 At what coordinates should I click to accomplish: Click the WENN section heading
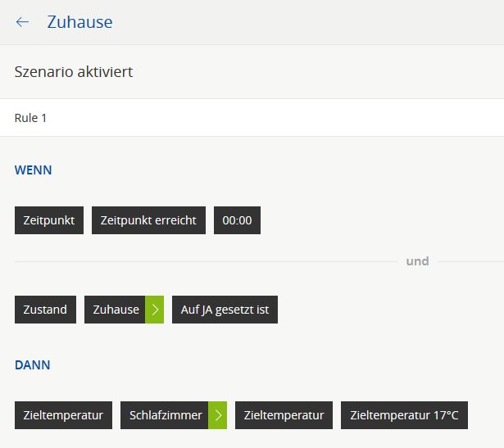[x=33, y=170]
